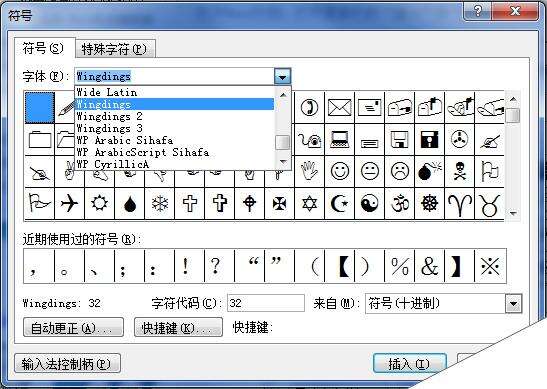
Task: Pick recently used question mark symbol
Action: (x=219, y=266)
